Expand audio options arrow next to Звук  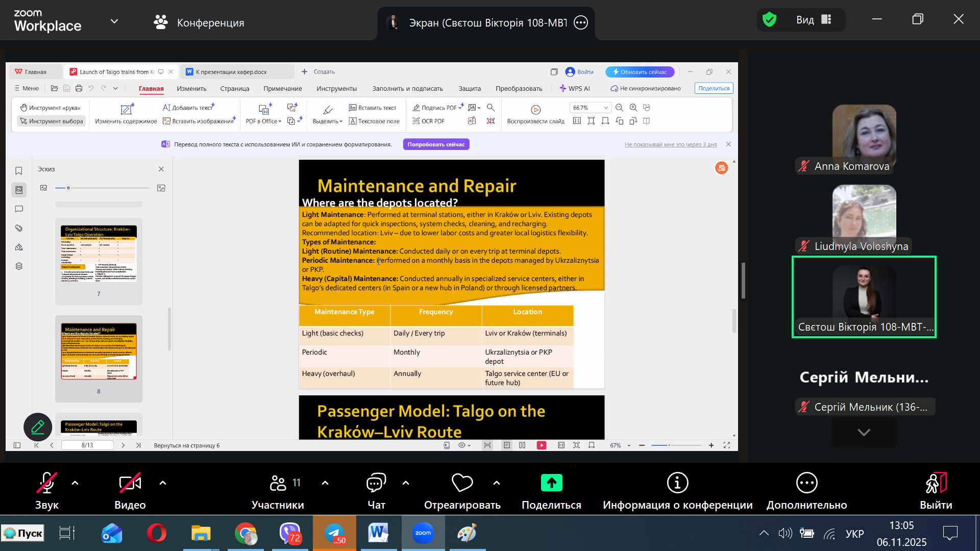[x=75, y=483]
